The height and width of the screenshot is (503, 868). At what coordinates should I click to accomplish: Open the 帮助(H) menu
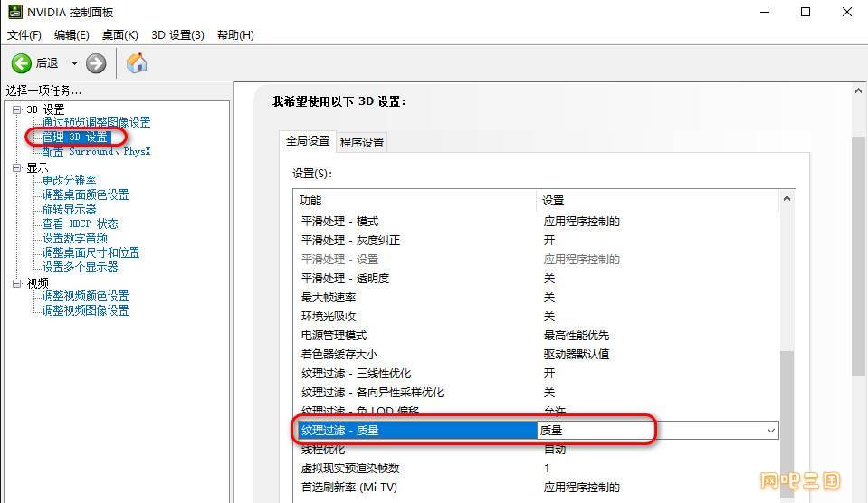coord(235,35)
